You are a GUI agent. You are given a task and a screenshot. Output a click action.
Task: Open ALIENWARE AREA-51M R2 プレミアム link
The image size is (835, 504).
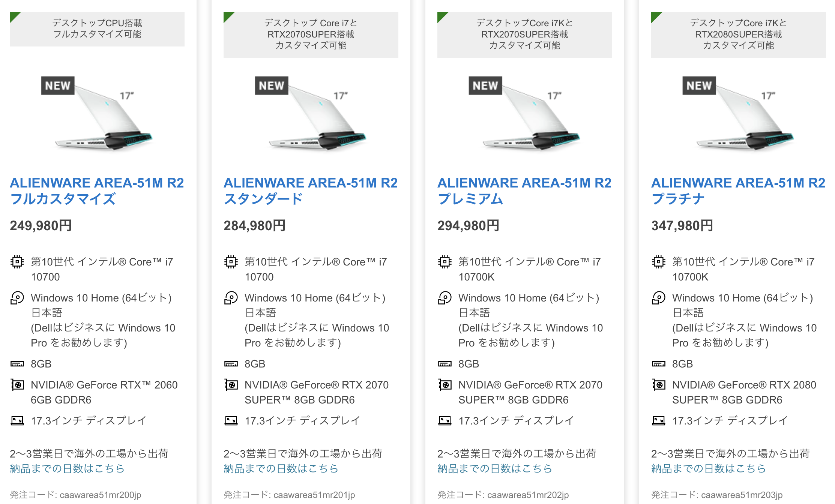[524, 191]
